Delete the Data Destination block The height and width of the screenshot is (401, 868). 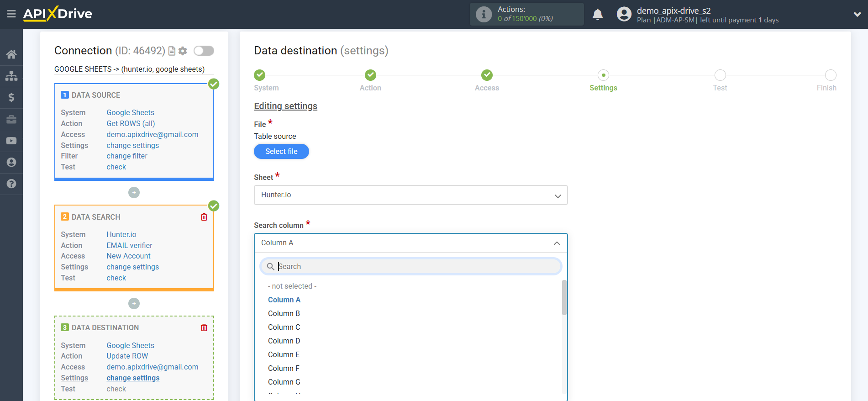pyautogui.click(x=204, y=327)
